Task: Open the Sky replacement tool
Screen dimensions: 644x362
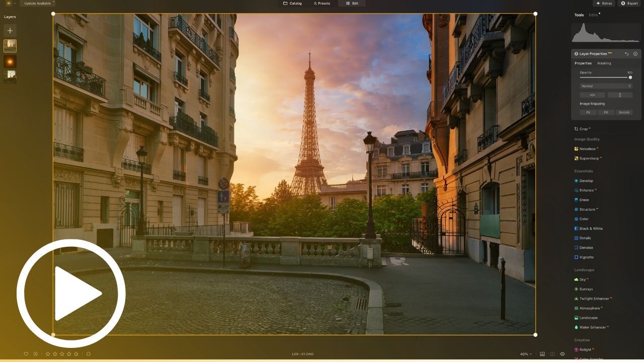Action: (x=581, y=280)
